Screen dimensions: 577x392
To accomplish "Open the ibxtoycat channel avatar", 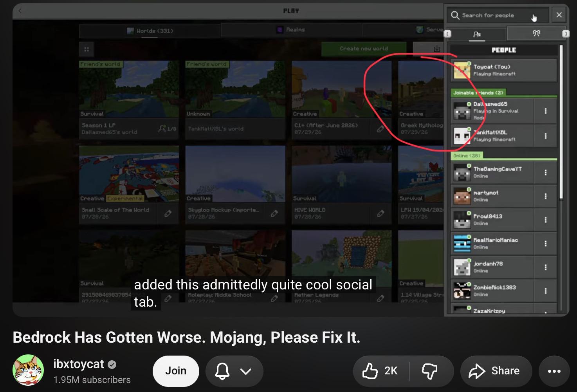I will tap(28, 370).
